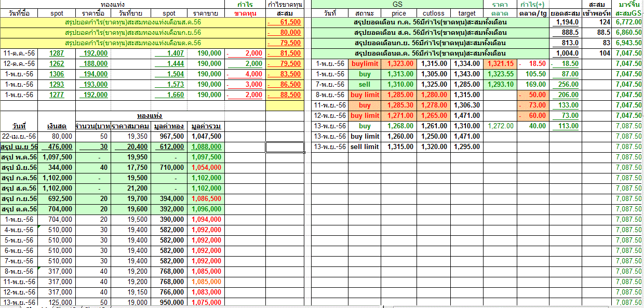Select the 'sell limit' status cell
Screen dimensions: 644x308
click(365, 146)
